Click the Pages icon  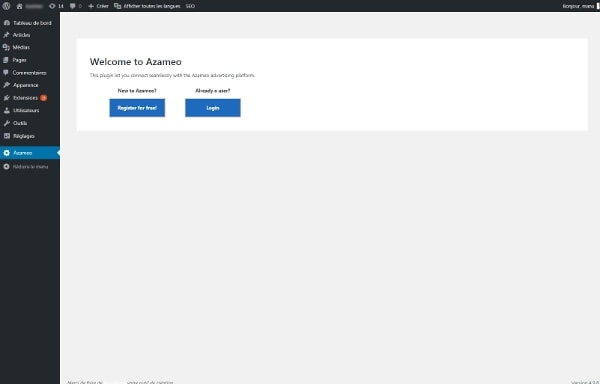pos(6,60)
